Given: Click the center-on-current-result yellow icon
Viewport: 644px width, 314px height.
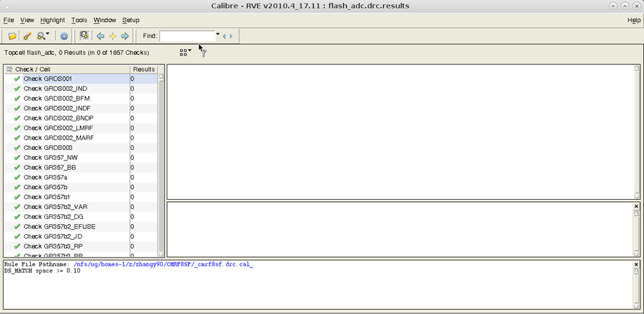Looking at the screenshot, I should [x=112, y=36].
